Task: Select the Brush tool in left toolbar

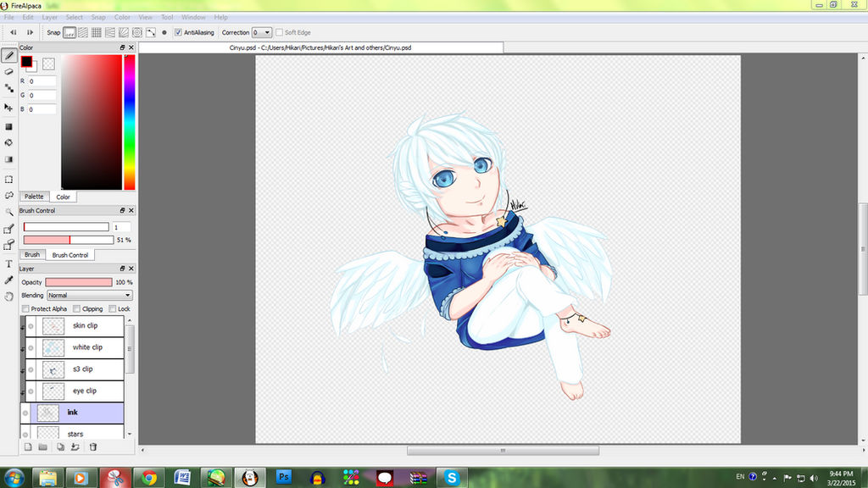Action: coord(8,55)
